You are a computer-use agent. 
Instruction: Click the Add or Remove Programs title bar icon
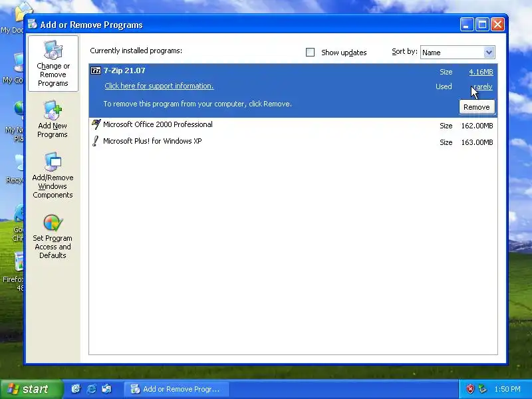pos(33,24)
